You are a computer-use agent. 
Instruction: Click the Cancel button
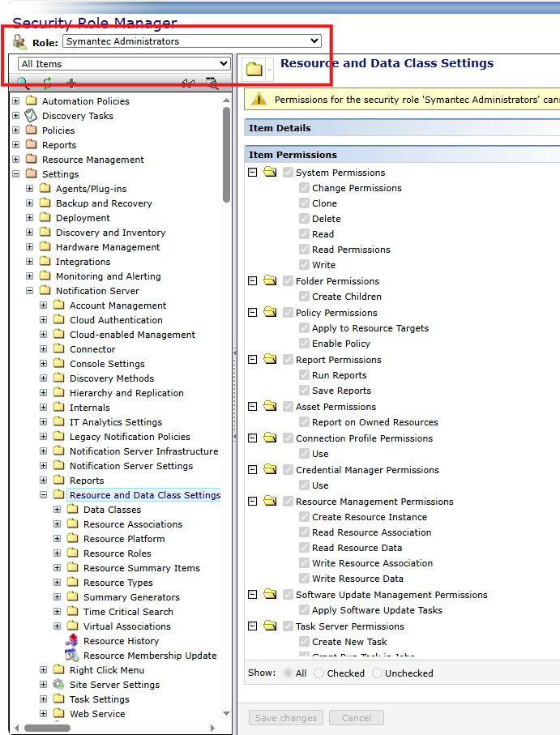point(356,718)
